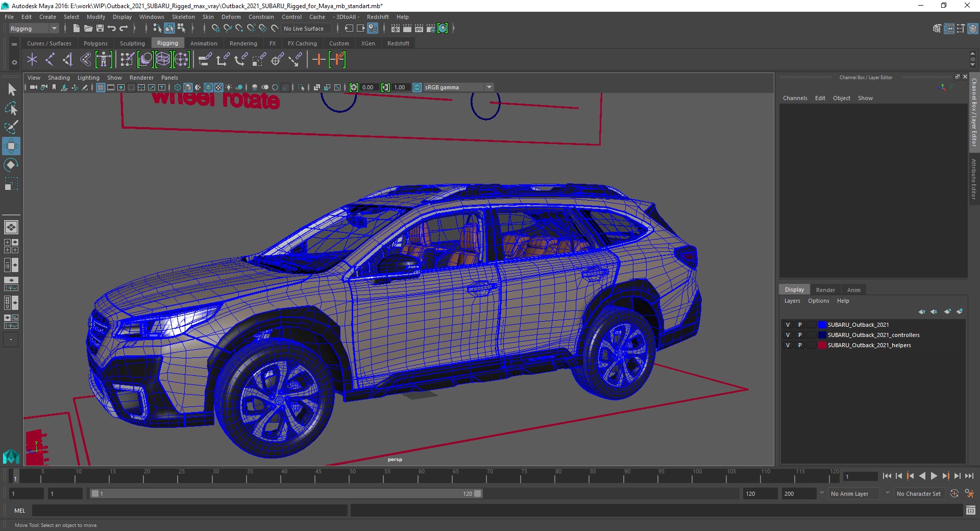Screen dimensions: 980x531
Task: Select the Create Joint tool on shelf
Action: click(50, 60)
